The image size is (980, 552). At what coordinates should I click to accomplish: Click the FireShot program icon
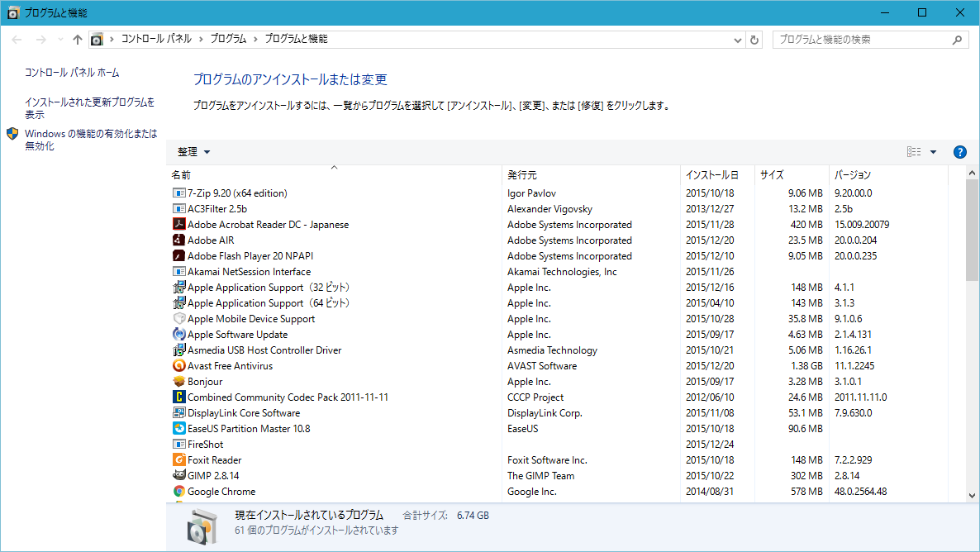pyautogui.click(x=179, y=444)
